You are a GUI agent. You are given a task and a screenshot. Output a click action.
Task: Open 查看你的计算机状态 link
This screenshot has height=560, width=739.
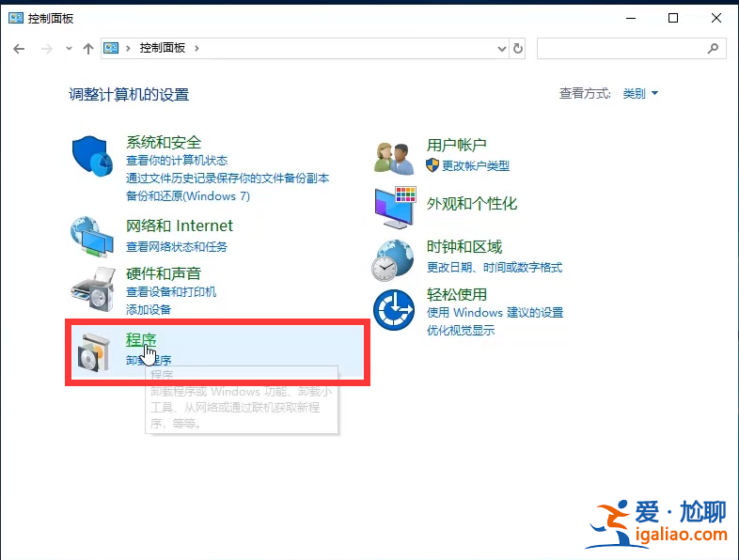click(177, 160)
